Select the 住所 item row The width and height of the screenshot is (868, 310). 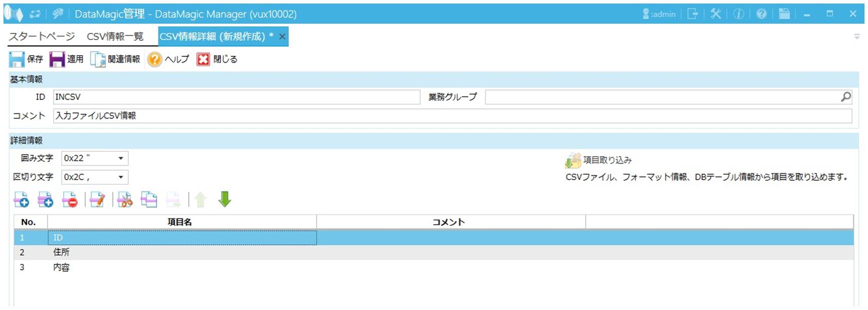[x=433, y=252]
